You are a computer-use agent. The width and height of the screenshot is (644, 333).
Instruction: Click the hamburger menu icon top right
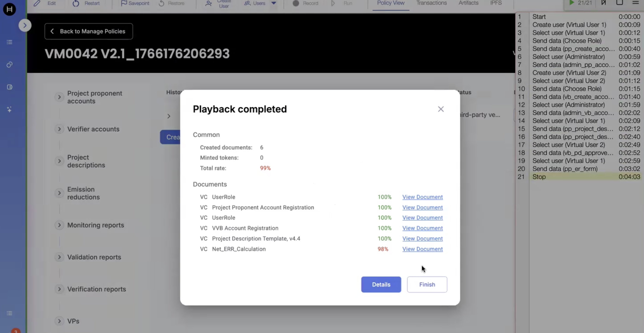coord(635,3)
